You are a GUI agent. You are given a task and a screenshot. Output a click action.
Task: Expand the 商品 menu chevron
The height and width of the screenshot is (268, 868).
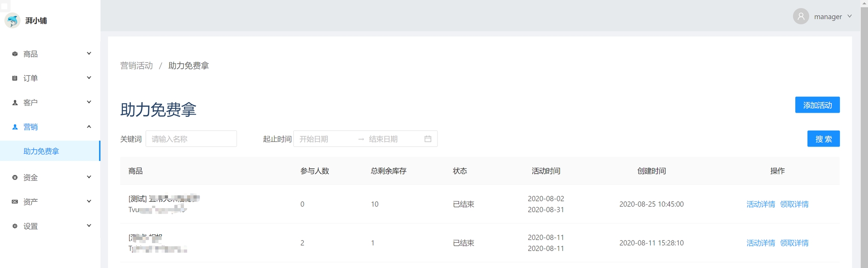tap(89, 54)
